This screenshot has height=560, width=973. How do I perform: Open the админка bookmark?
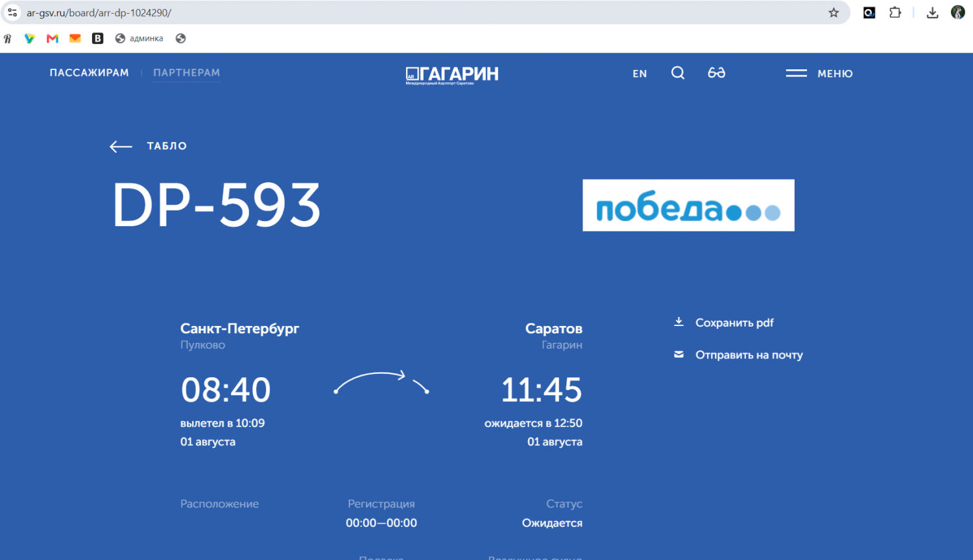coord(139,38)
